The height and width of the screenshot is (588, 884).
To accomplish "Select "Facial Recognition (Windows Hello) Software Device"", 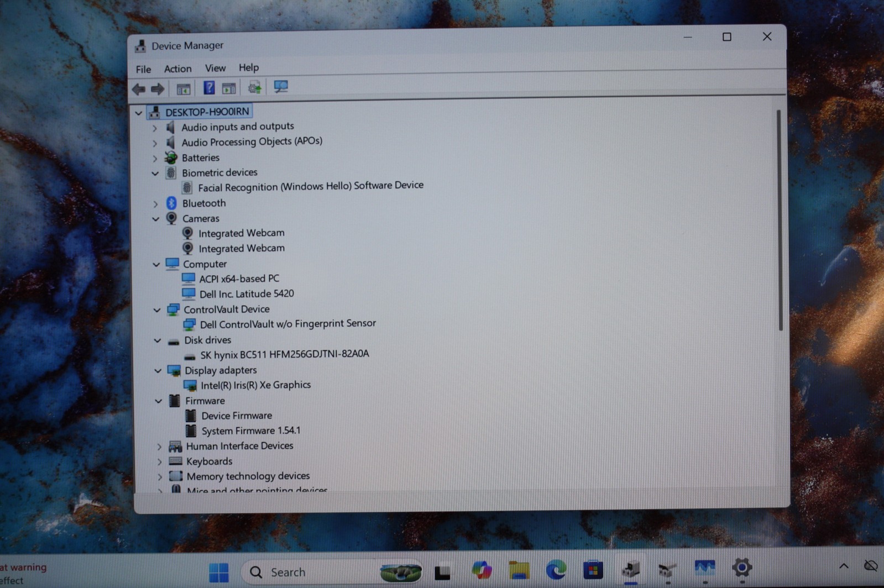I will 311,186.
